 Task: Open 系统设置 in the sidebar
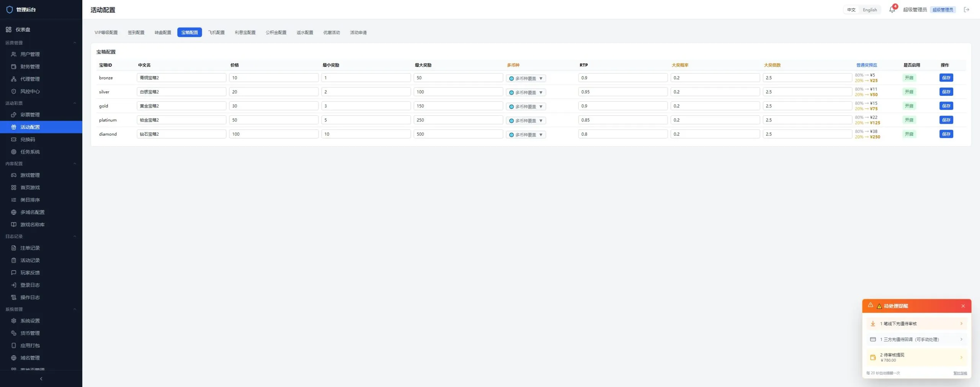pyautogui.click(x=41, y=321)
